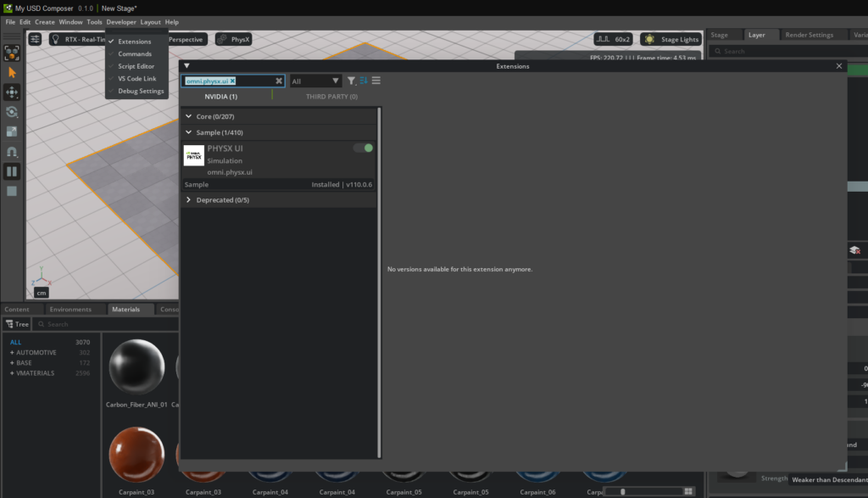
Task: Uncheck Extensions in the Developer menu
Action: pos(134,42)
